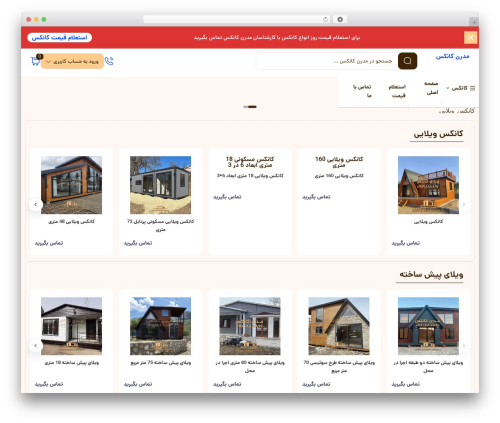Open the ویلای پیش ساخته دو طبقه image
Viewport: 500px width, 423px height.
click(428, 326)
